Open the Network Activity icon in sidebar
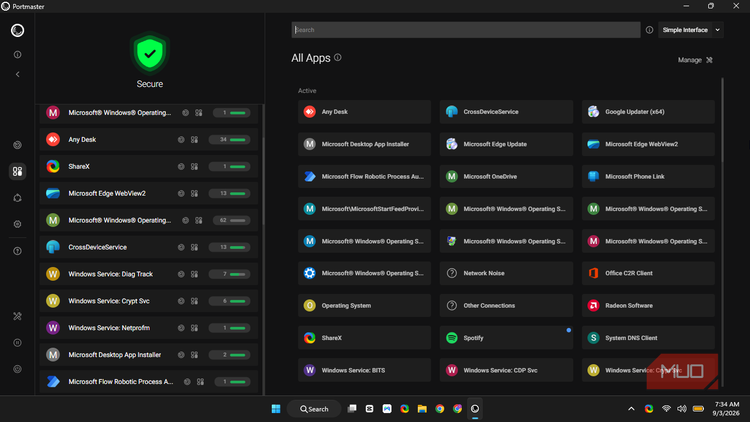The width and height of the screenshot is (750, 422). [x=18, y=198]
